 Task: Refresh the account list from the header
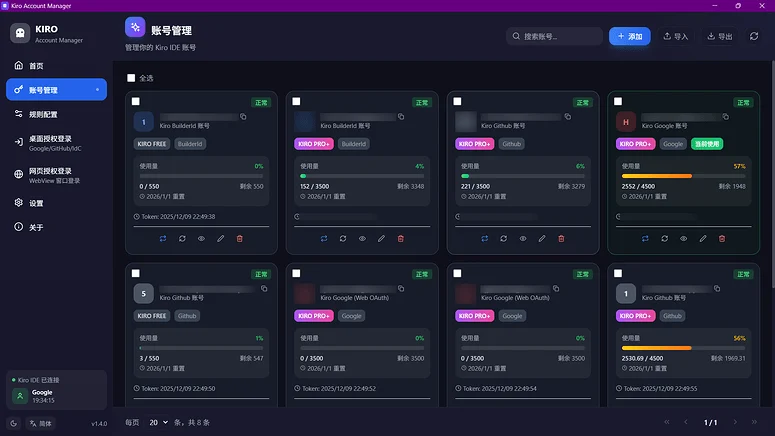click(754, 36)
